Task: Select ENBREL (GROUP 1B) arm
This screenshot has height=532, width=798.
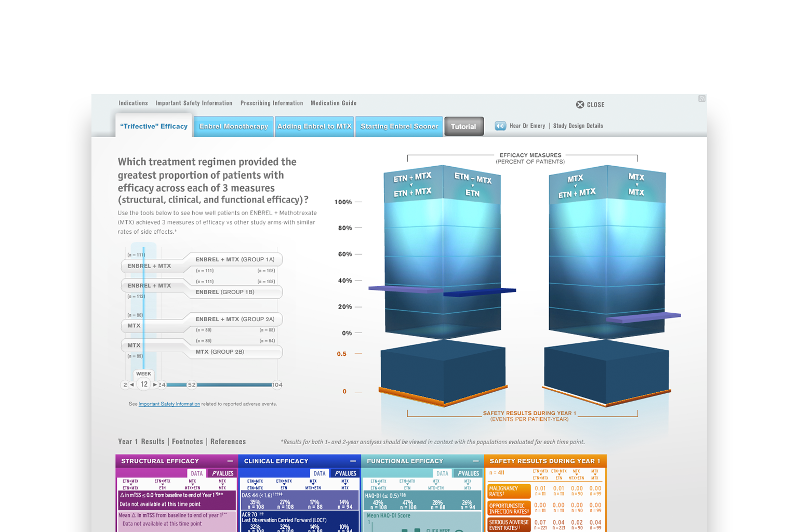Action: pyautogui.click(x=235, y=292)
